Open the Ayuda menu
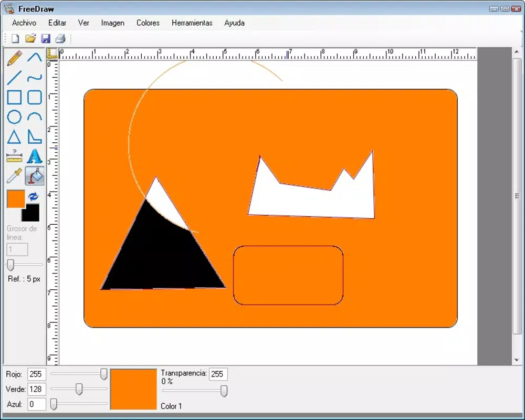 234,23
